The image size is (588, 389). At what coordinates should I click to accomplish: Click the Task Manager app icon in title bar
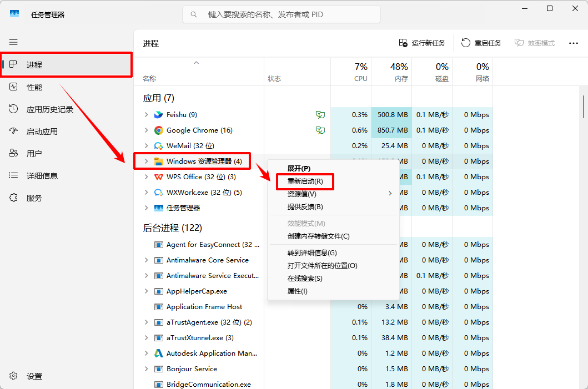[14, 14]
